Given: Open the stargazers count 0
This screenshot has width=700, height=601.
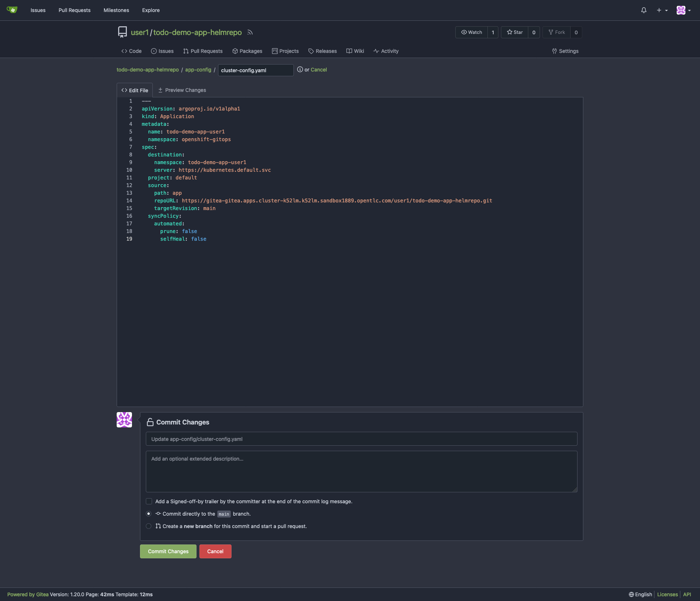Looking at the screenshot, I should pyautogui.click(x=534, y=32).
